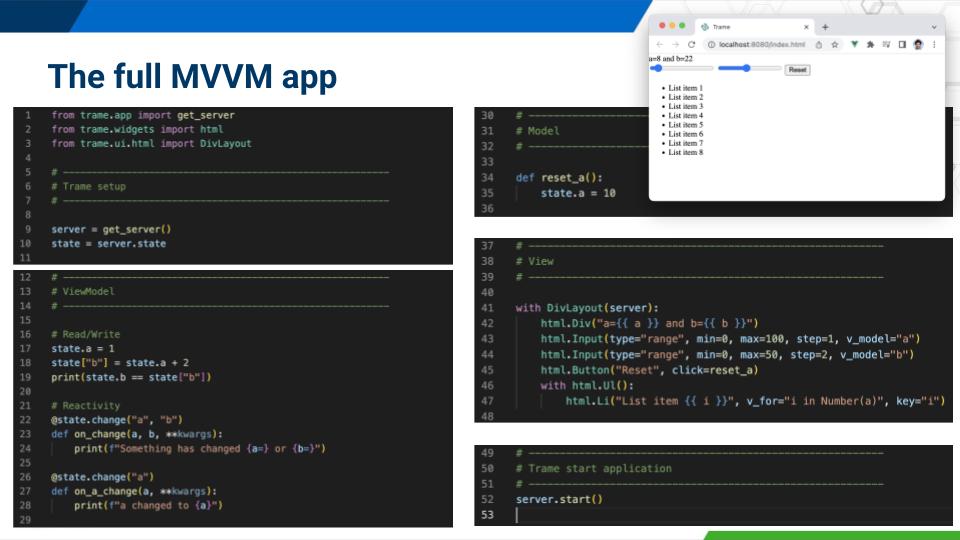960x540 pixels.
Task: Click the share page icon in address bar
Action: coord(819,45)
